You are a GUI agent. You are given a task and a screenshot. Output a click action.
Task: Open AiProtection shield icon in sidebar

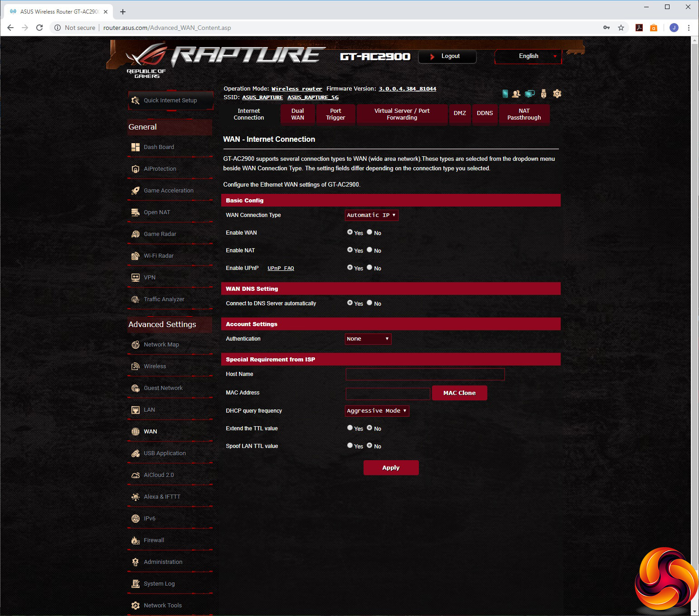pos(135,169)
